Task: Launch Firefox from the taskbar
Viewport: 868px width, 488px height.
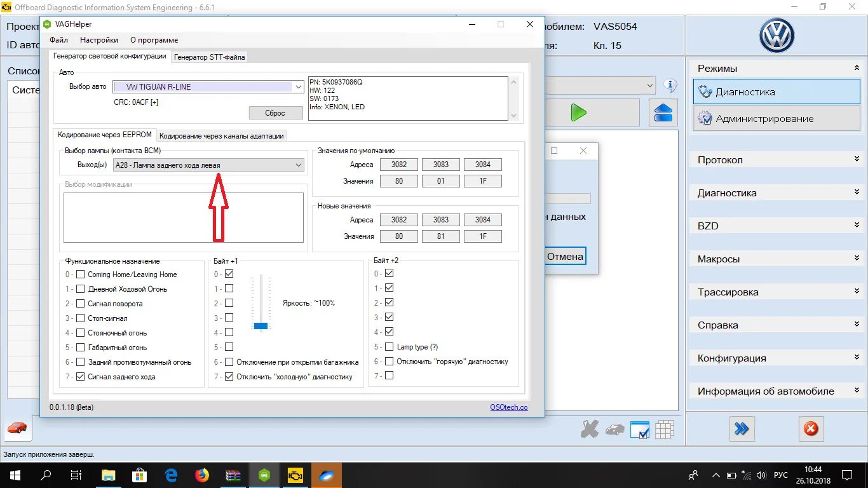Action: click(x=202, y=475)
